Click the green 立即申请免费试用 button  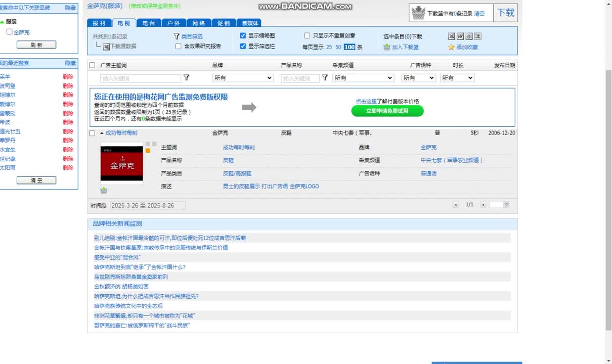pyautogui.click(x=387, y=111)
